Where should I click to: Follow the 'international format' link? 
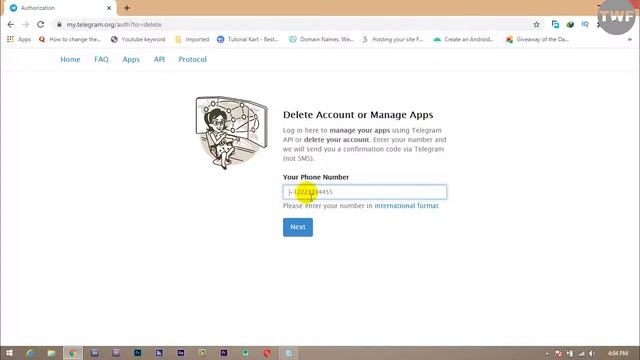pyautogui.click(x=406, y=206)
